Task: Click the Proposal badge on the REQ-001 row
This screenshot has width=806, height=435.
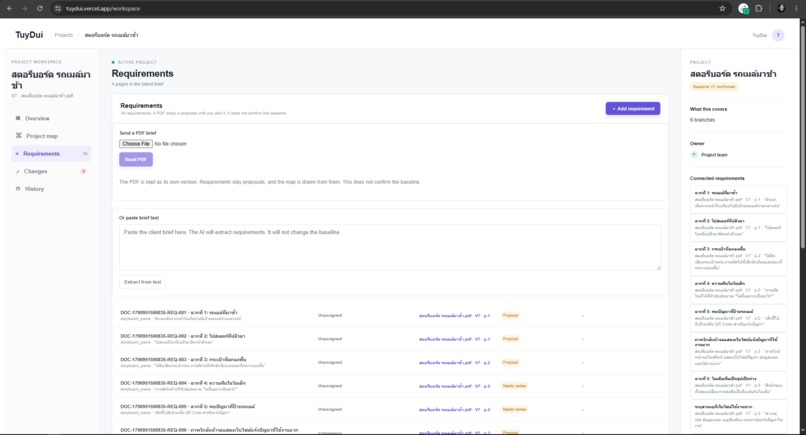Action: tap(510, 315)
